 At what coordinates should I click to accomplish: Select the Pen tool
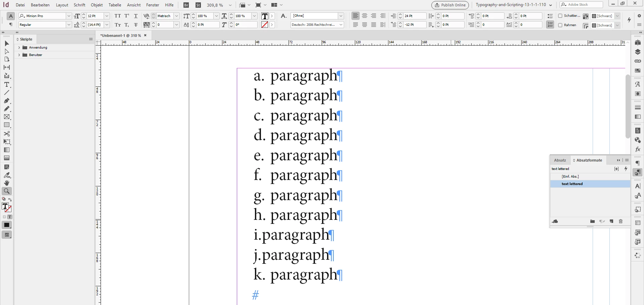(7, 101)
